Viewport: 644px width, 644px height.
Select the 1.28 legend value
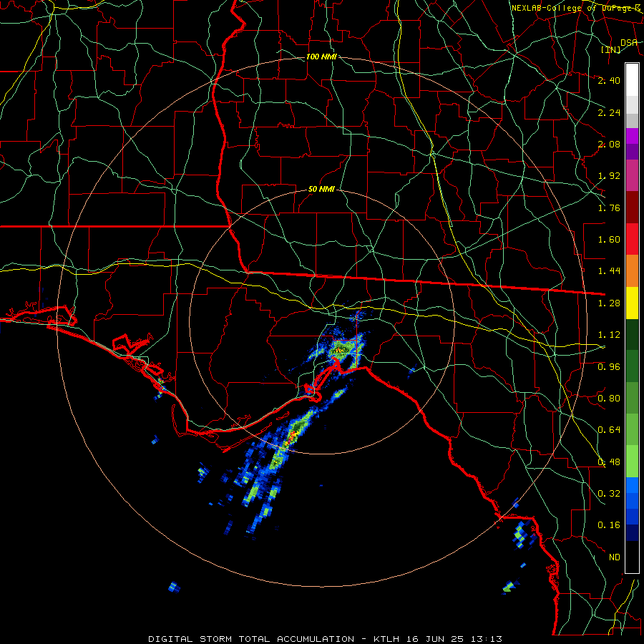[609, 303]
